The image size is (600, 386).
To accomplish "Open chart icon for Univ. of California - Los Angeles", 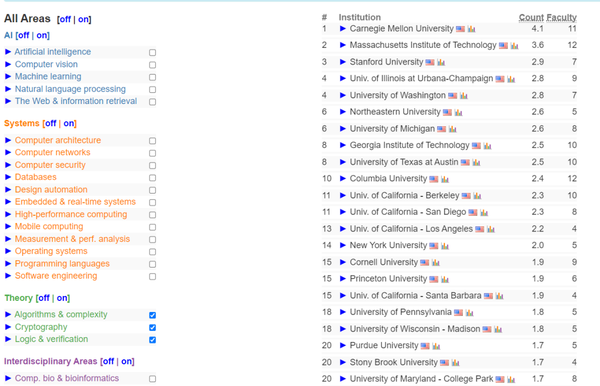I will coord(491,229).
